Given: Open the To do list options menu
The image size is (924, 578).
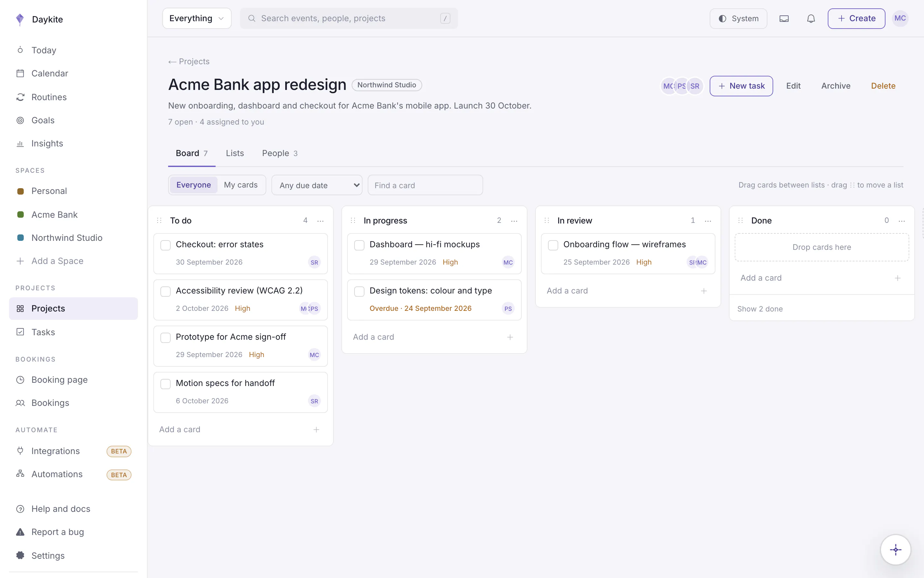Looking at the screenshot, I should click(320, 221).
